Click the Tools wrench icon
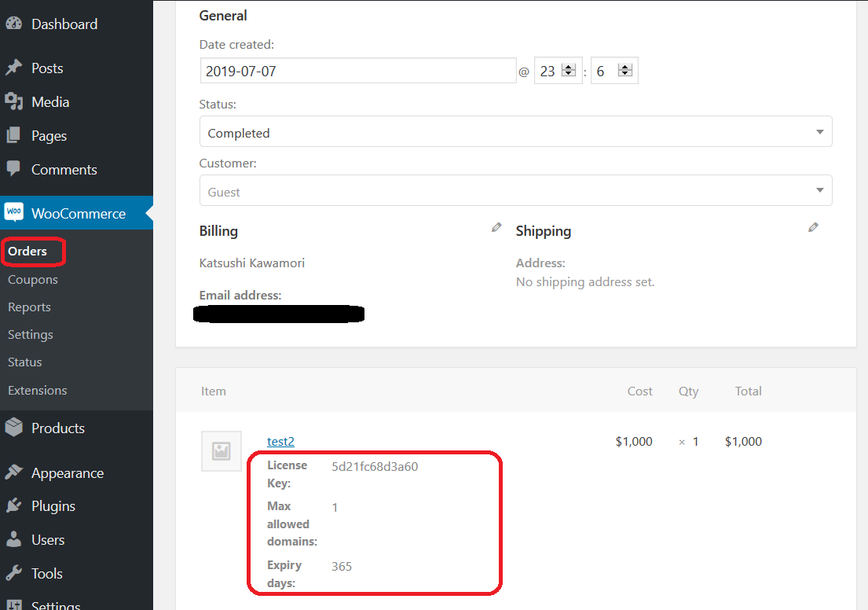 click(x=14, y=573)
